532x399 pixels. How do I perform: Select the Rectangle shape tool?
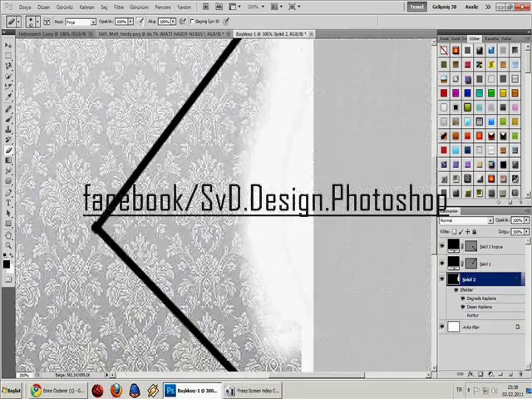coord(8,224)
